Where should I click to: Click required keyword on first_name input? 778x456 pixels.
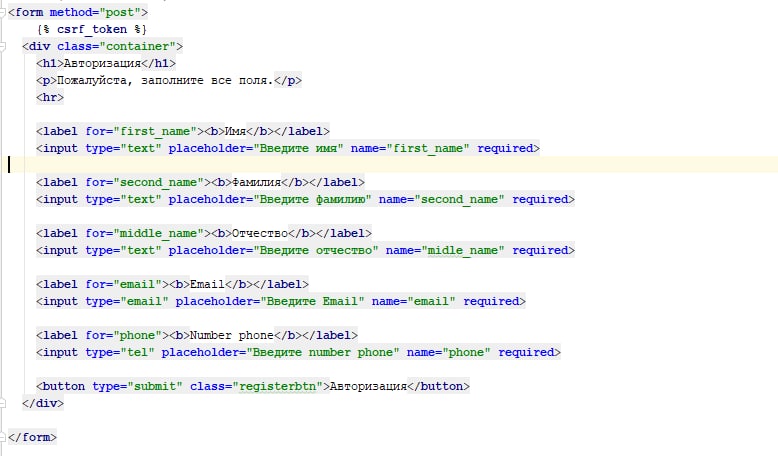(x=505, y=148)
